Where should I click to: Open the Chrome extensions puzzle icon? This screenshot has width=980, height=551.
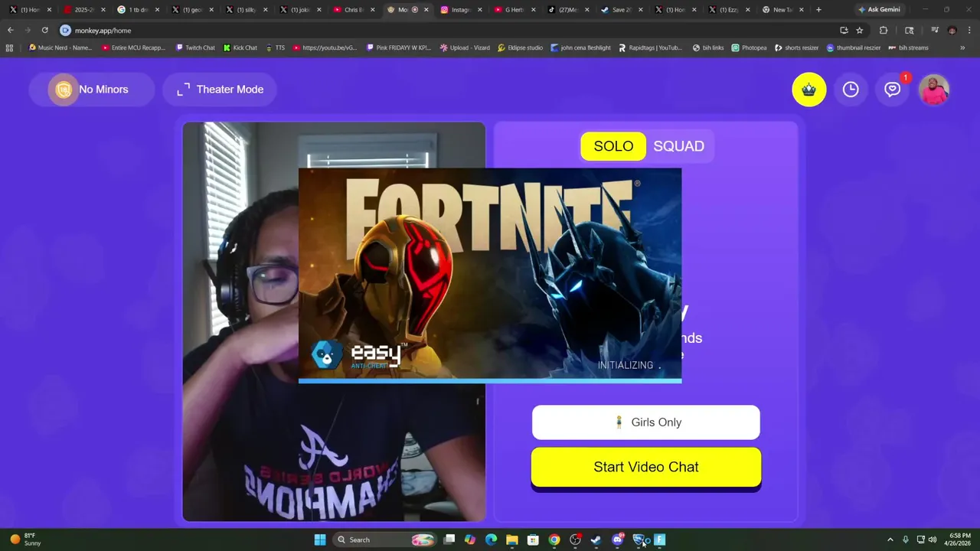click(883, 31)
